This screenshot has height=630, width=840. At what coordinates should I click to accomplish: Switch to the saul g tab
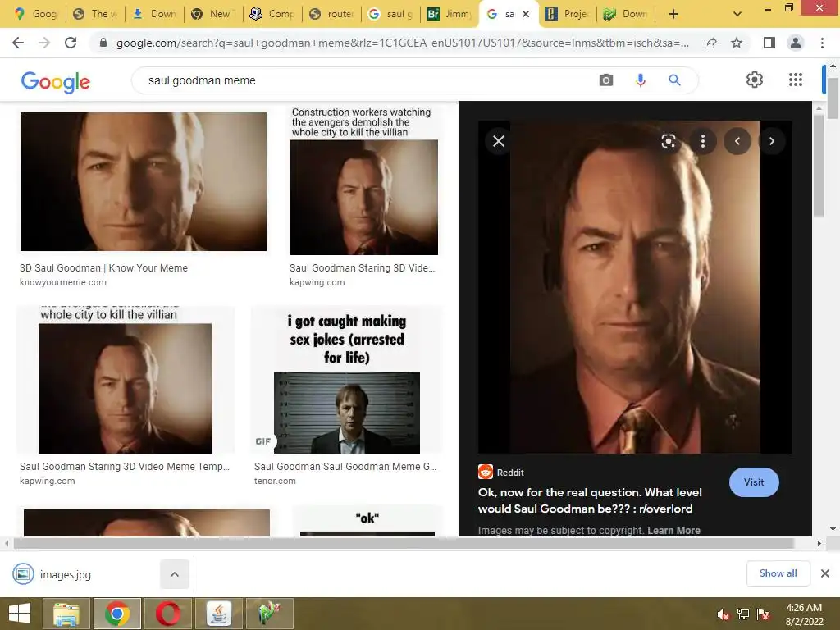click(x=390, y=14)
